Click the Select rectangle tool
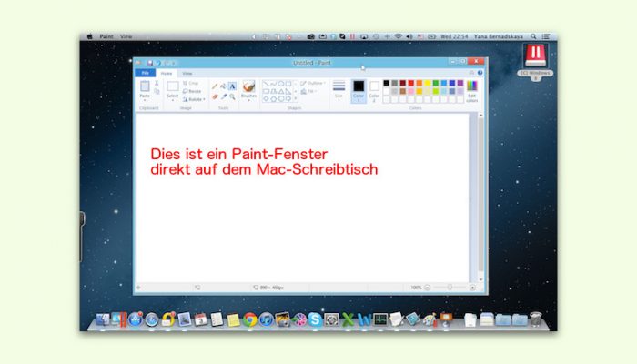The height and width of the screenshot is (364, 637). 173,86
